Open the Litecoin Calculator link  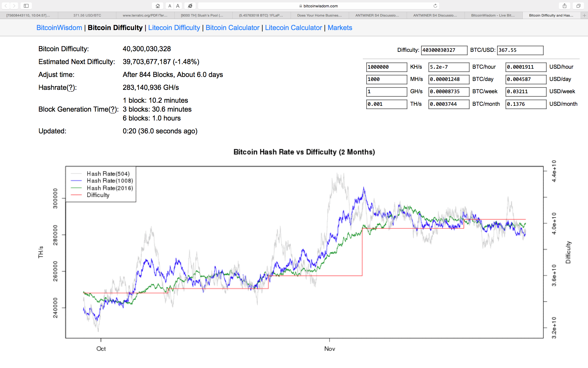293,28
